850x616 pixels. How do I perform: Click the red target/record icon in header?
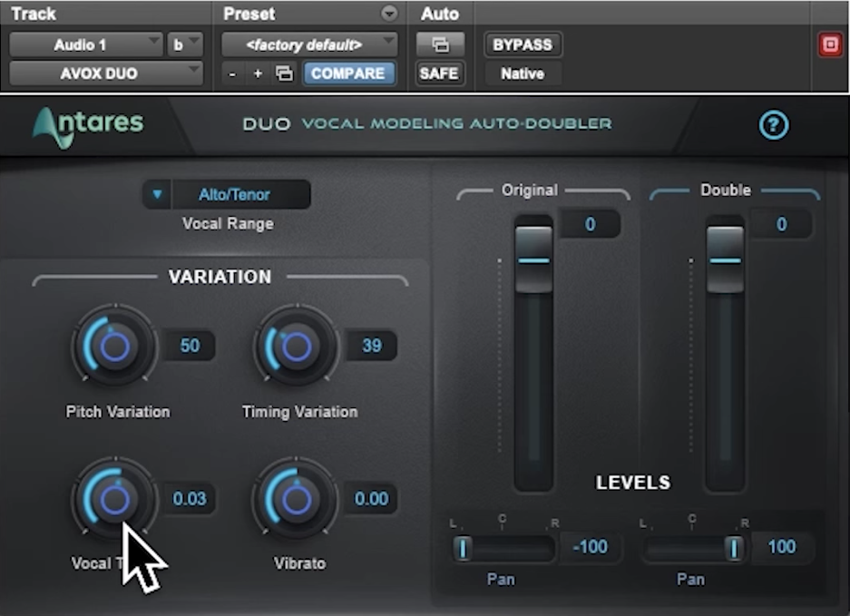pos(830,44)
